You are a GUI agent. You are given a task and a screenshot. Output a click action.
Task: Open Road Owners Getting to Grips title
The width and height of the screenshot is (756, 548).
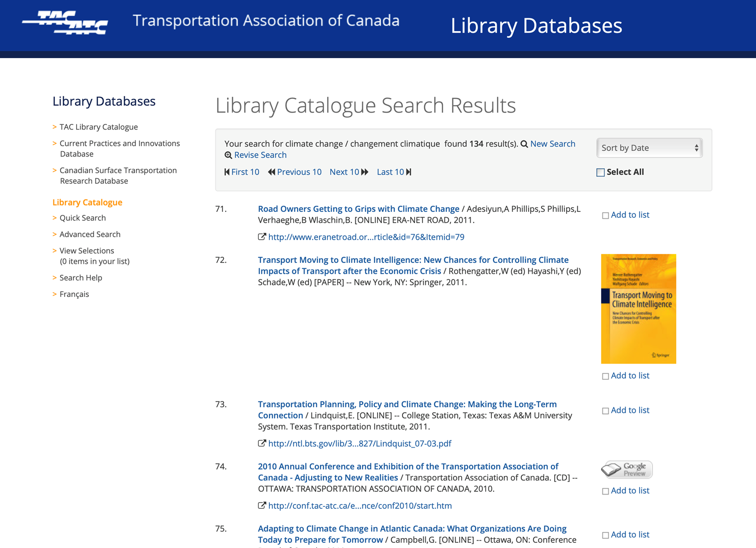click(359, 209)
